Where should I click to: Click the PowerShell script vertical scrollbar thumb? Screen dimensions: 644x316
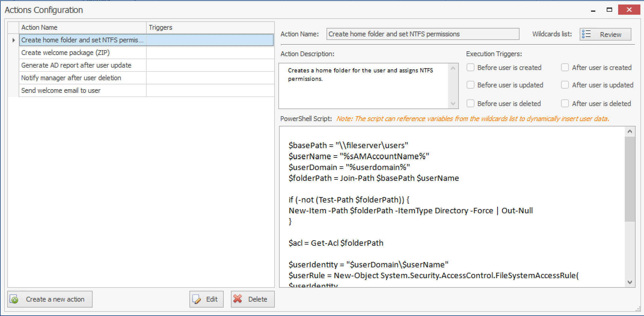630,179
